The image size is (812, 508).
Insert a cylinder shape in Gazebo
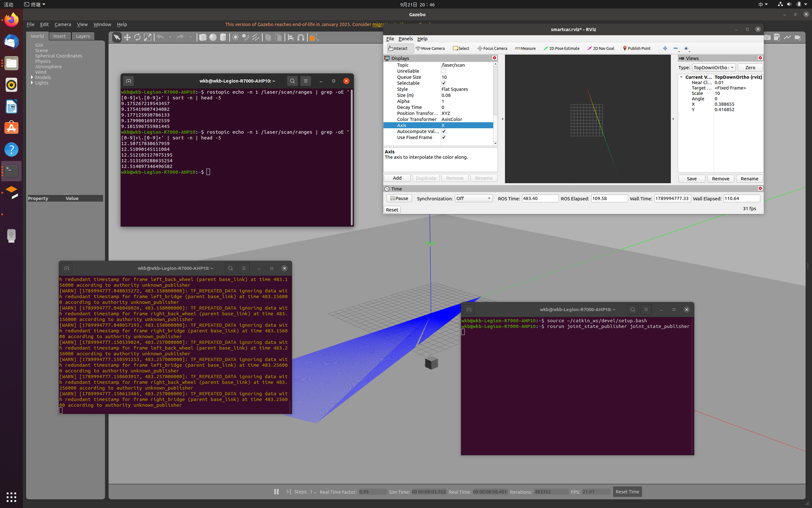223,37
